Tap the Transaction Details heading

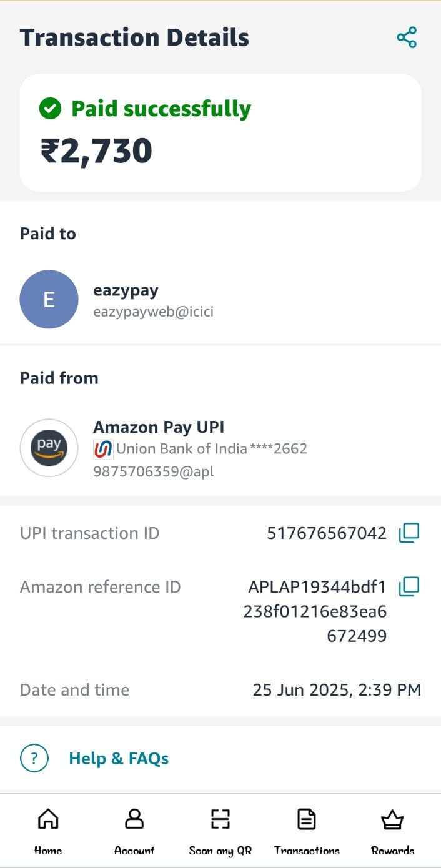tap(134, 37)
